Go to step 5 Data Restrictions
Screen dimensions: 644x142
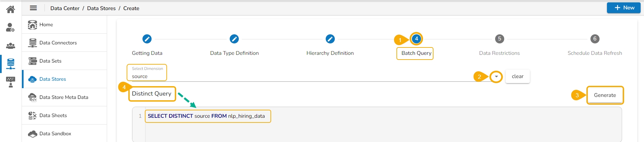[500, 39]
